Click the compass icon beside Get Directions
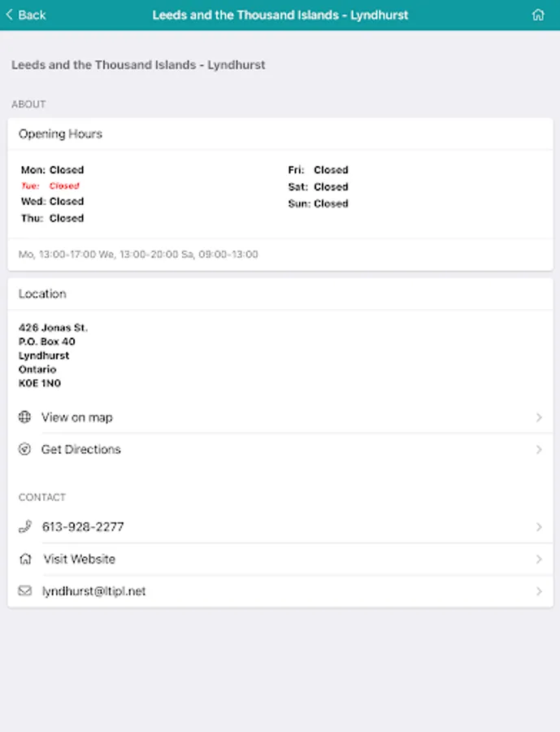Image resolution: width=560 pixels, height=732 pixels. click(x=24, y=449)
